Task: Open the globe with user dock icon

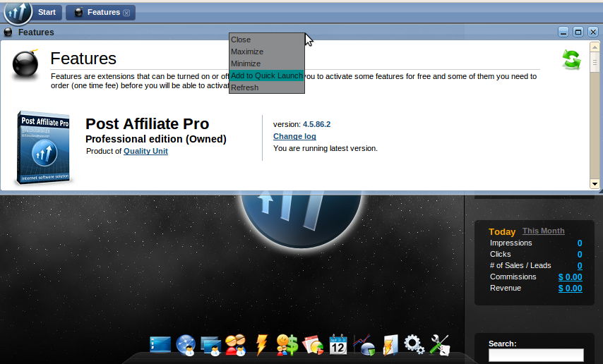Action: [x=186, y=345]
